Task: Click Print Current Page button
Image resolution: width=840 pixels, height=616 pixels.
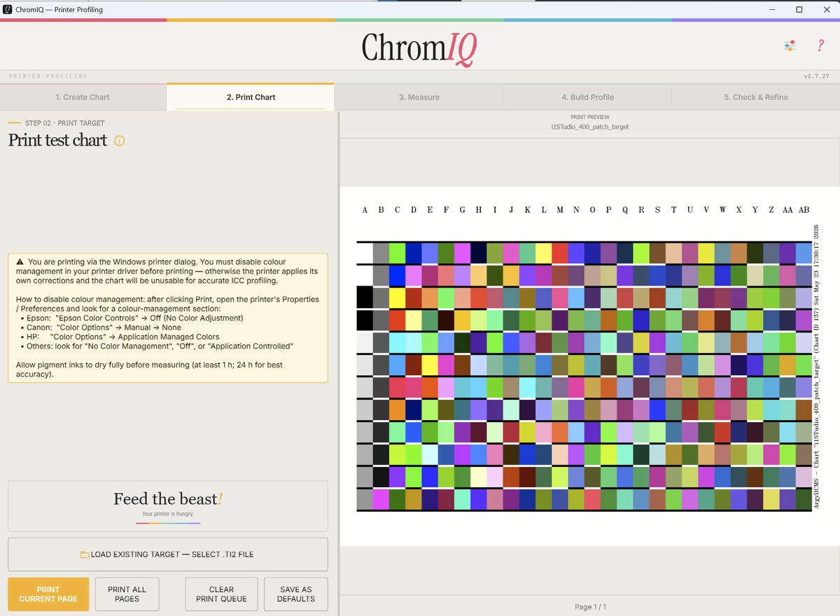Action: [x=48, y=594]
